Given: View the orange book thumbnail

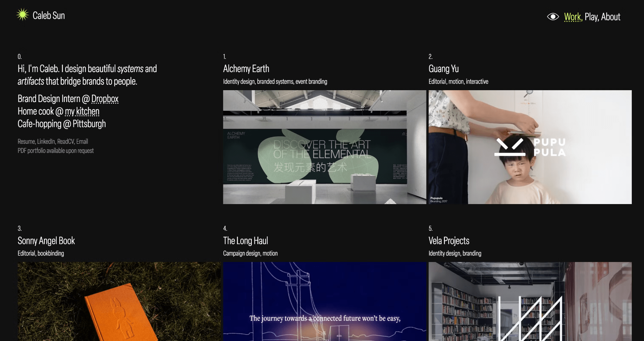Looking at the screenshot, I should click(x=119, y=302).
